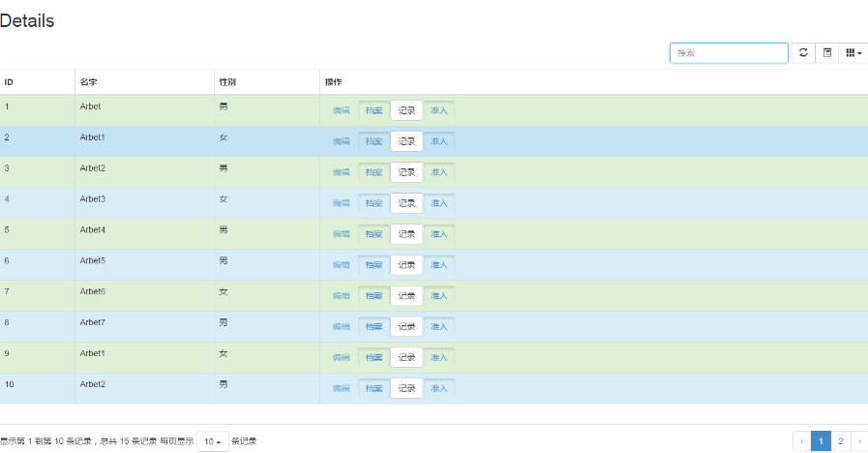Click the next page arrow

(x=859, y=441)
